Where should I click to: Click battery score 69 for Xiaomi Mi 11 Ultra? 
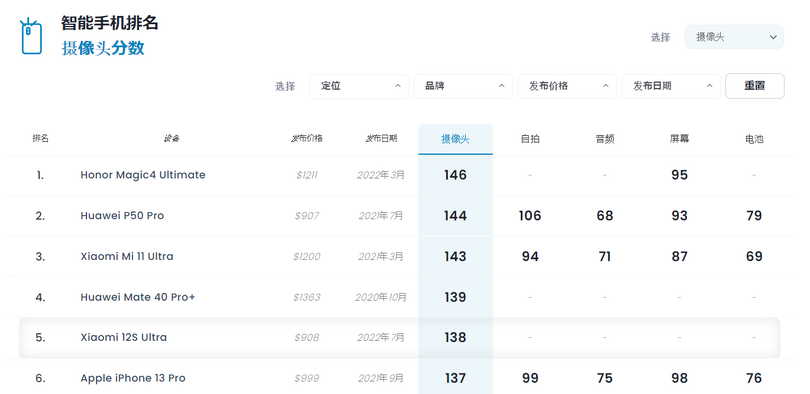point(754,257)
